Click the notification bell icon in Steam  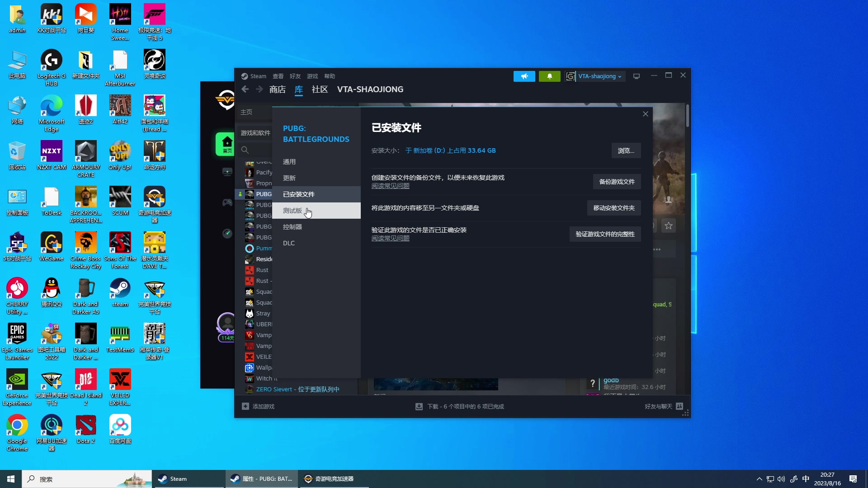point(549,75)
